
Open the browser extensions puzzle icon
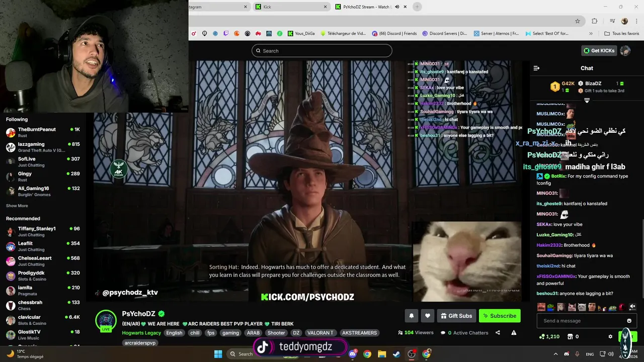pos(595,21)
